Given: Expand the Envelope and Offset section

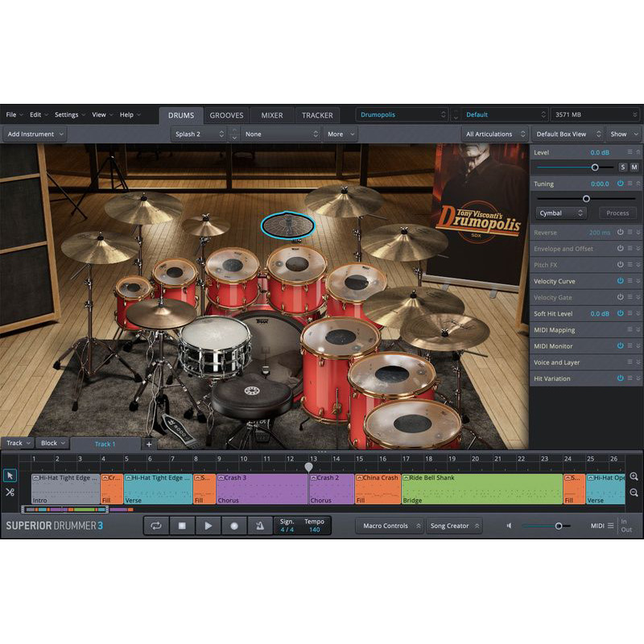Looking at the screenshot, I should [638, 249].
